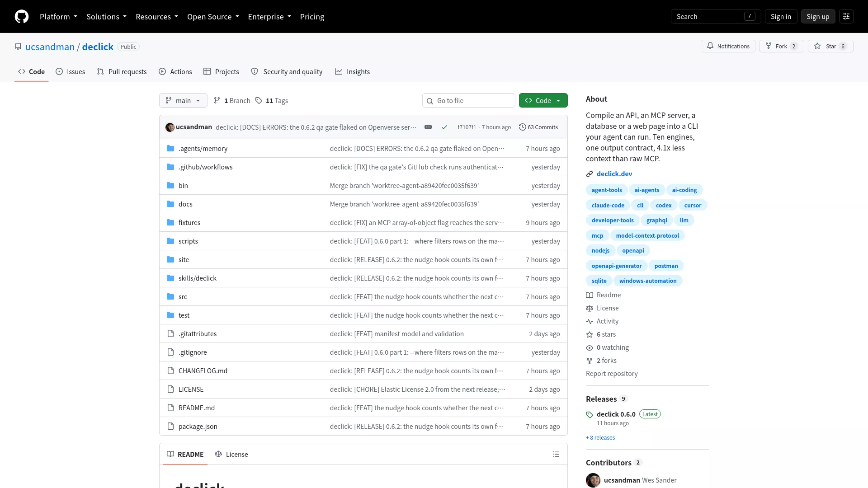The height and width of the screenshot is (488, 868).
Task: Open the package.json file
Action: coord(198,427)
